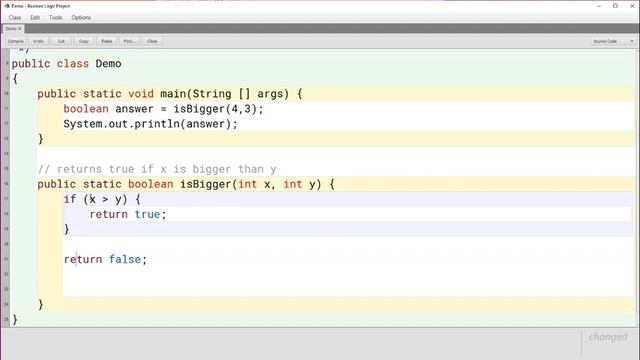Click the isBigger method signature line
The width and height of the screenshot is (640, 360).
[x=186, y=184]
